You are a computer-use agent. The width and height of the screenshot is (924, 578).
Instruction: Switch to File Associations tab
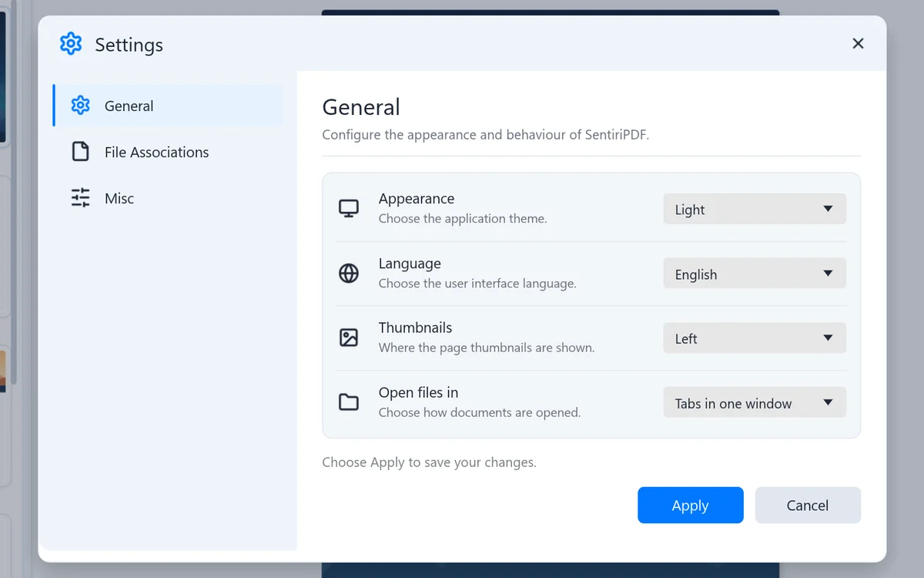pyautogui.click(x=168, y=152)
